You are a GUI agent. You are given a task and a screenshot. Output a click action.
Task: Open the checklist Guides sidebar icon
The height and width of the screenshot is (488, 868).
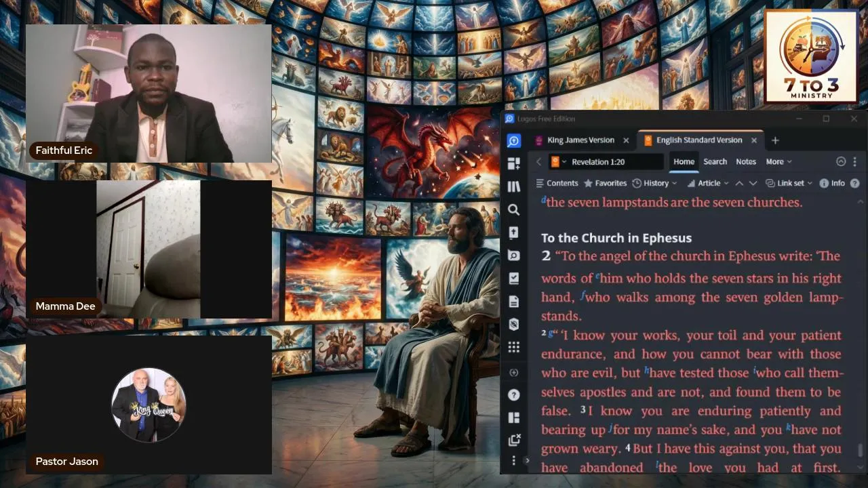(x=514, y=278)
